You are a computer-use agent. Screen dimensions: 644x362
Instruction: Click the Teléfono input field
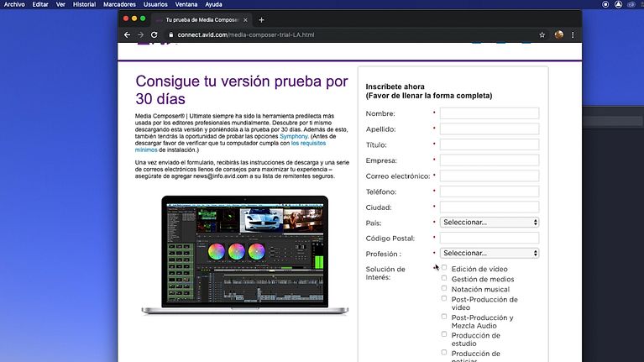[490, 191]
